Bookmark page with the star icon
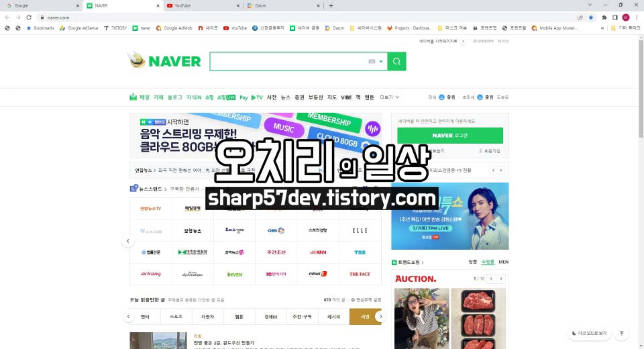Screen dimensions: 644x349 coord(591,17)
